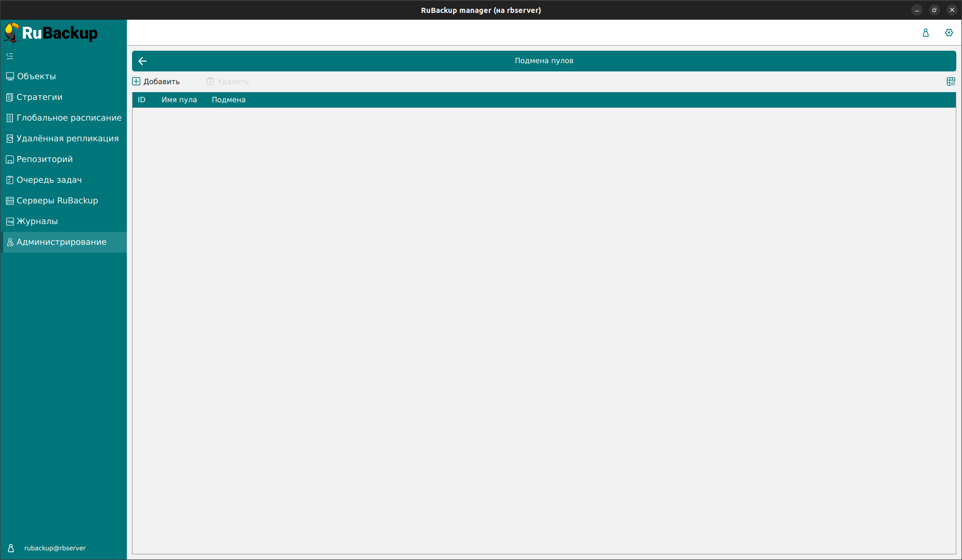This screenshot has height=560, width=962.
Task: Click the Серверы RuBackup icon
Action: click(x=10, y=201)
